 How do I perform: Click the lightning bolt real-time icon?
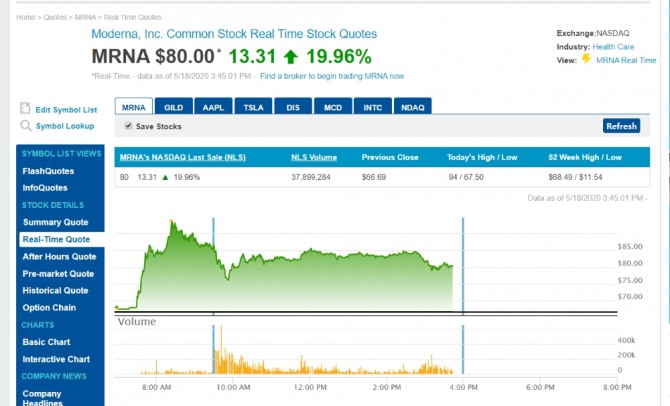(586, 59)
